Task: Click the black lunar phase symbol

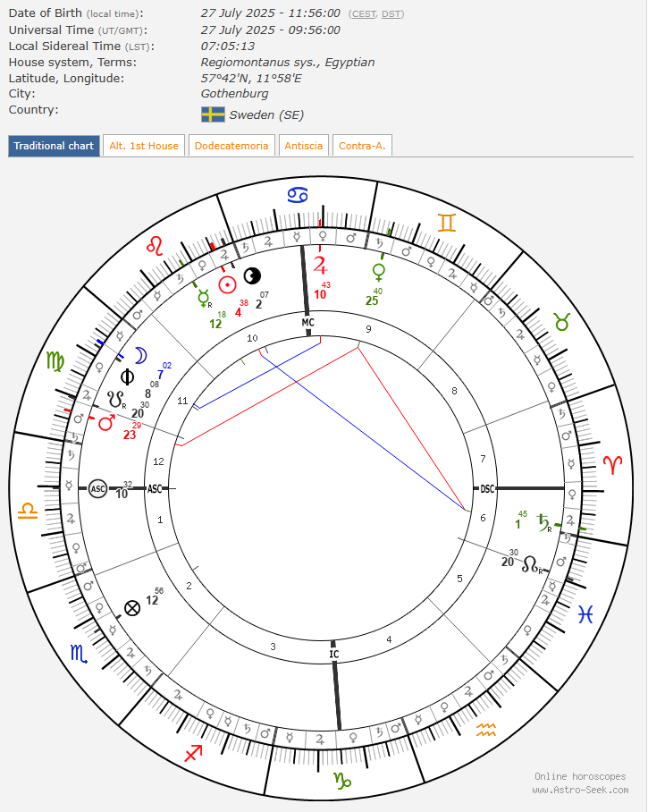Action: coord(252,276)
